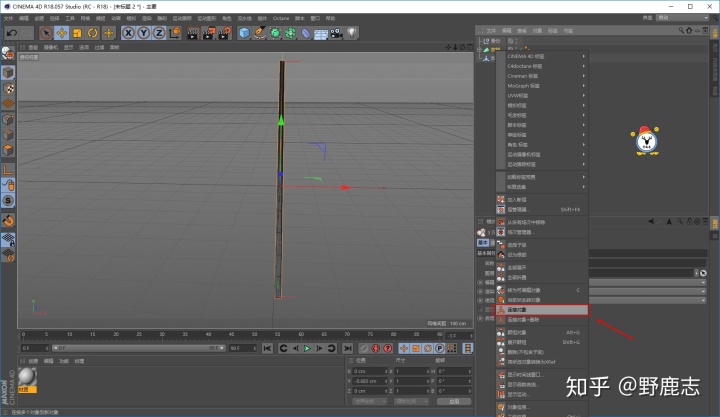Add a Cube primitive object
This screenshot has width=720, height=417.
[244, 33]
